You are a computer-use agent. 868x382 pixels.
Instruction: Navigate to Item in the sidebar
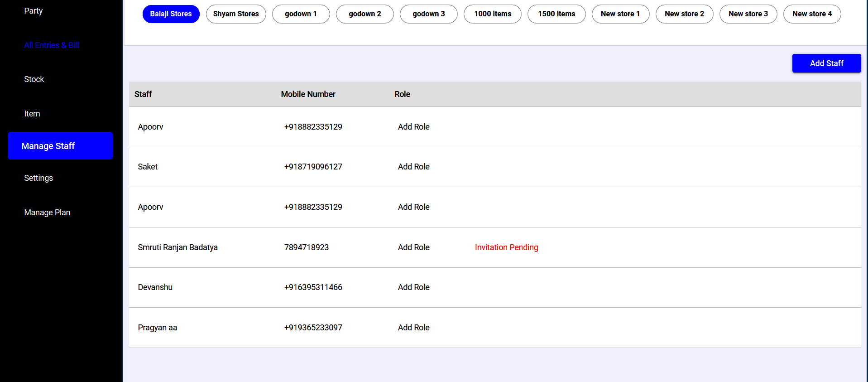tap(32, 114)
